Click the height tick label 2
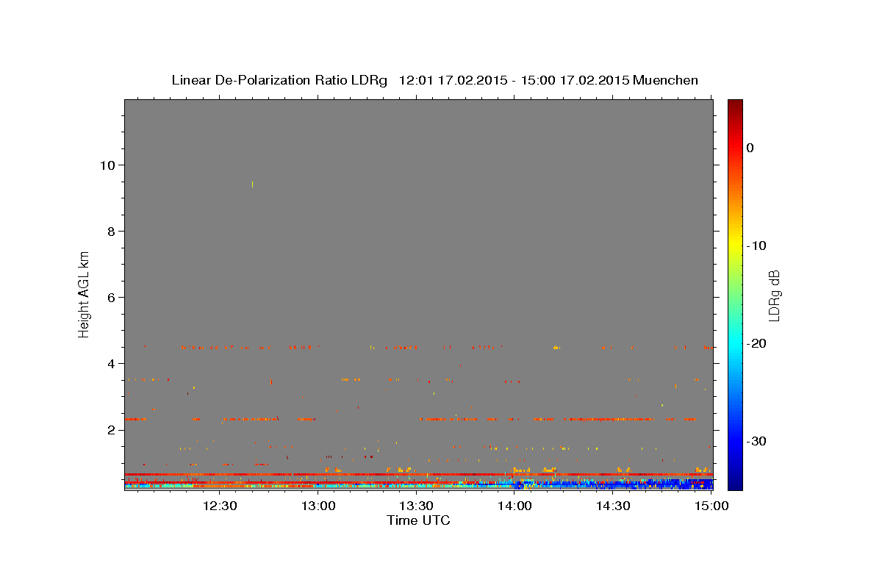882x588 pixels. (x=110, y=429)
